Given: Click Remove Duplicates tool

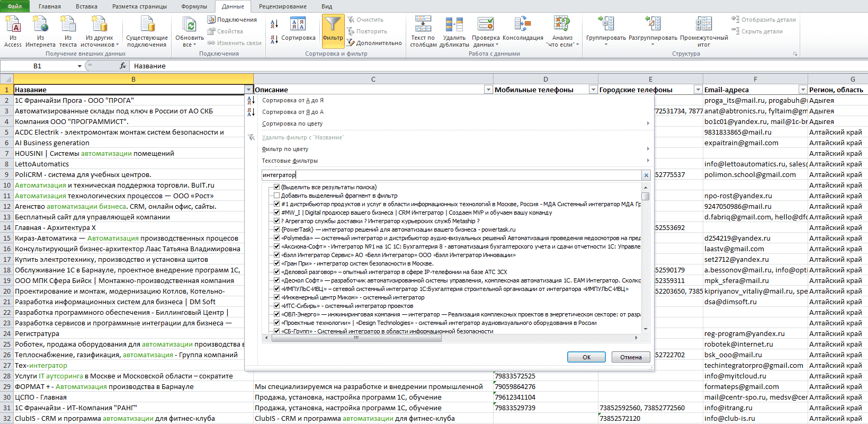Looking at the screenshot, I should pos(454,32).
